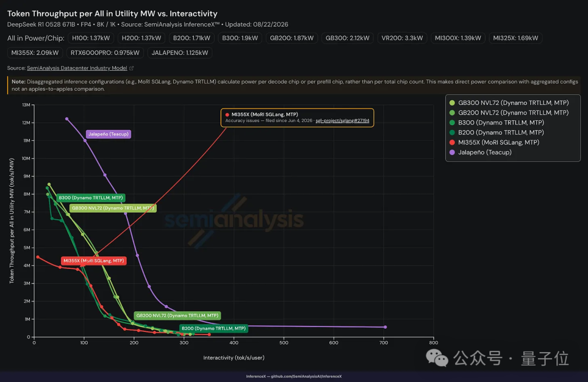Select the RTX6000PRO: 0.975kW power chip
This screenshot has width=588, height=382.
pyautogui.click(x=105, y=52)
